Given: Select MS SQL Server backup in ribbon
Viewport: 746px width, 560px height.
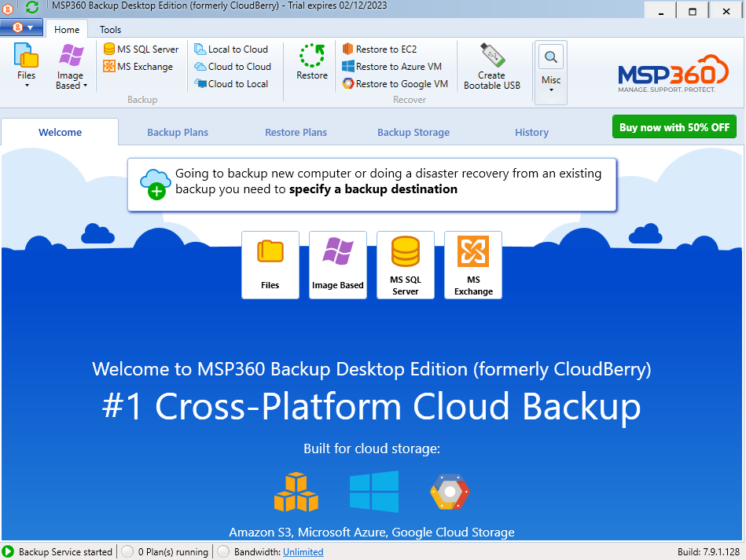Looking at the screenshot, I should (141, 49).
